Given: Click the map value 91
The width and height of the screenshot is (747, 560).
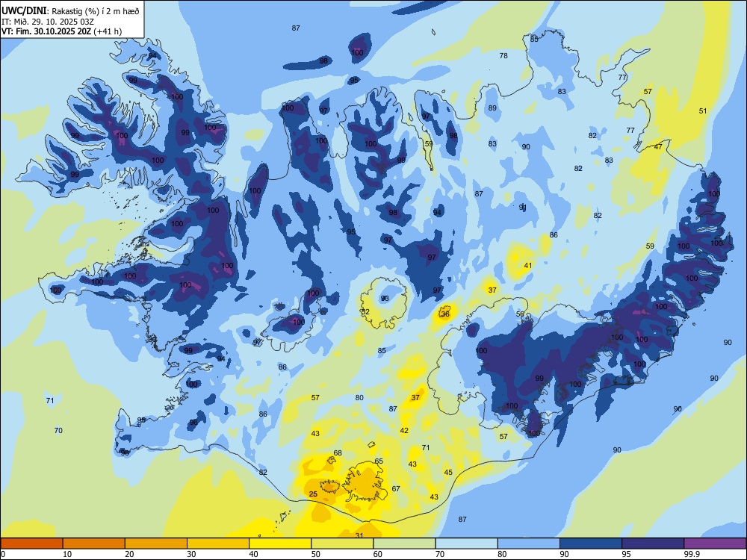Looking at the screenshot, I should tap(523, 207).
